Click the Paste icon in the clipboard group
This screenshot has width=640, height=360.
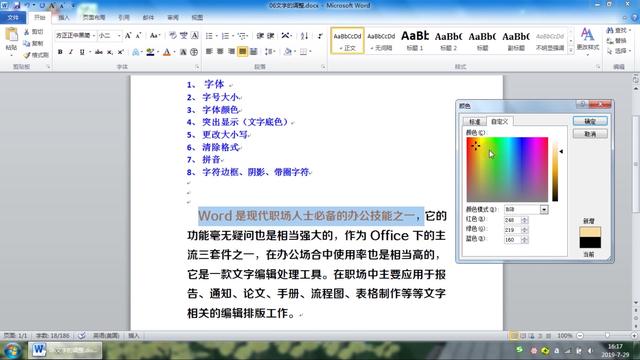(11, 35)
